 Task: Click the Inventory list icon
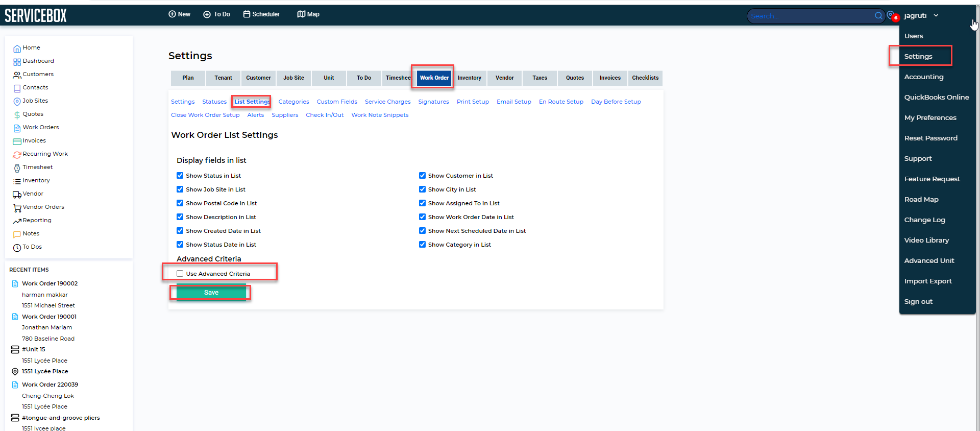click(x=17, y=181)
